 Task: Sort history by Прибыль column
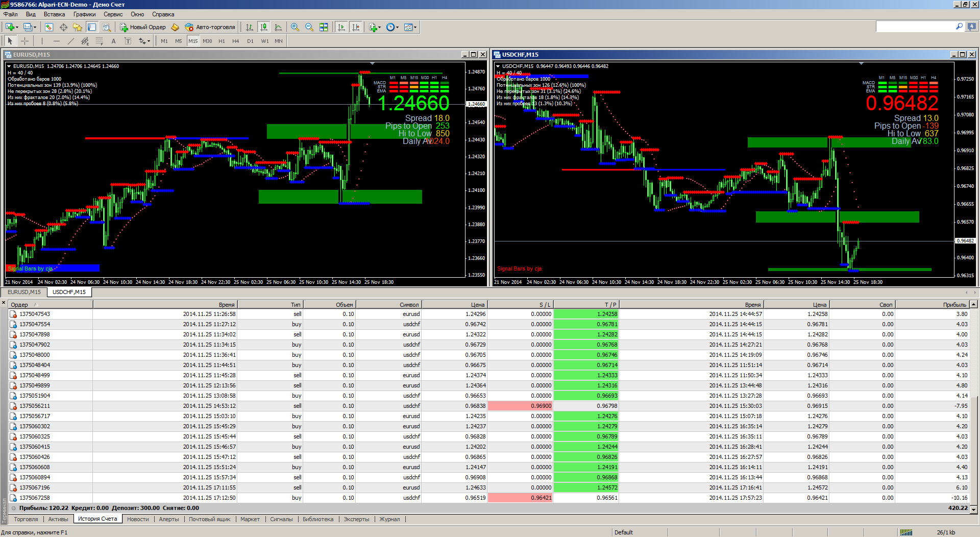click(x=932, y=305)
